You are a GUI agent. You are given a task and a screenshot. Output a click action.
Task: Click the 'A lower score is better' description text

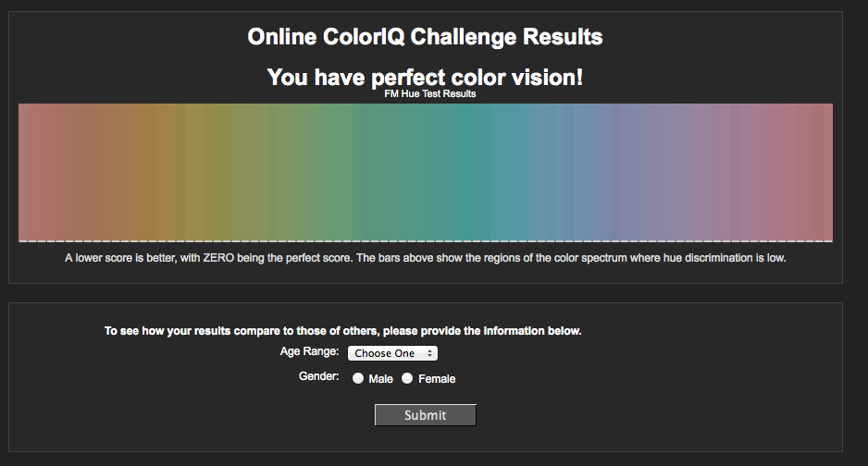tap(425, 258)
